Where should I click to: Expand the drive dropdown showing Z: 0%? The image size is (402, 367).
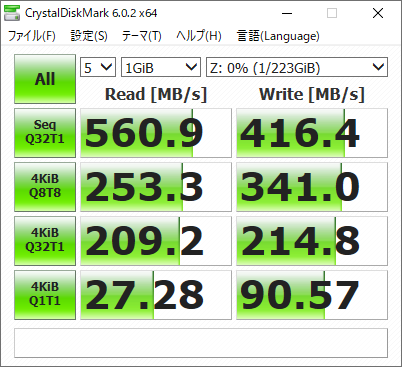point(297,67)
